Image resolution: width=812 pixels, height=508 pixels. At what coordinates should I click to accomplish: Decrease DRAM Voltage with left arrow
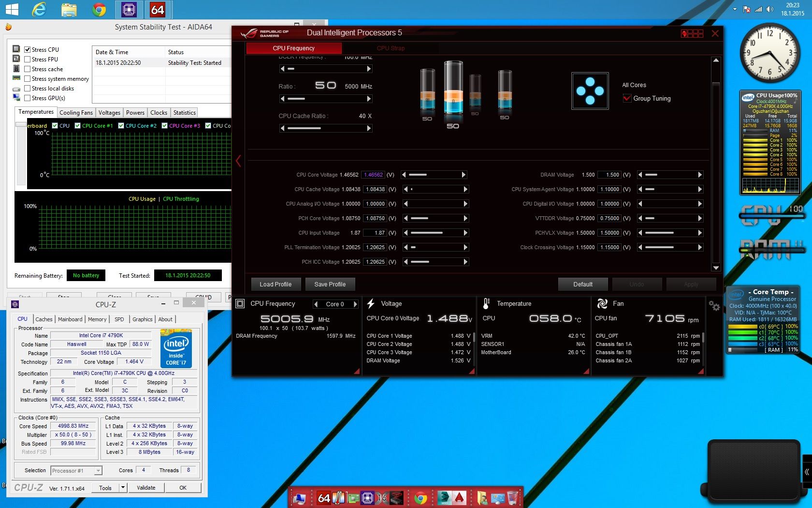640,175
